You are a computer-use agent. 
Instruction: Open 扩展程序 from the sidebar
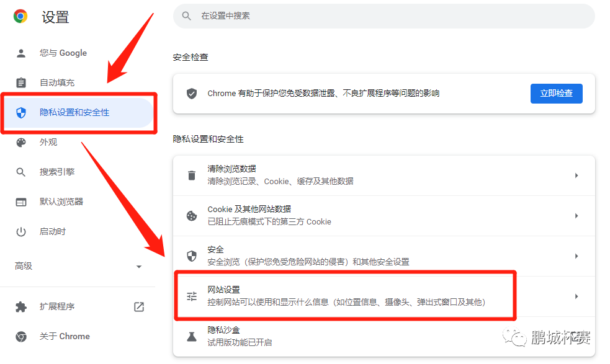(78, 307)
